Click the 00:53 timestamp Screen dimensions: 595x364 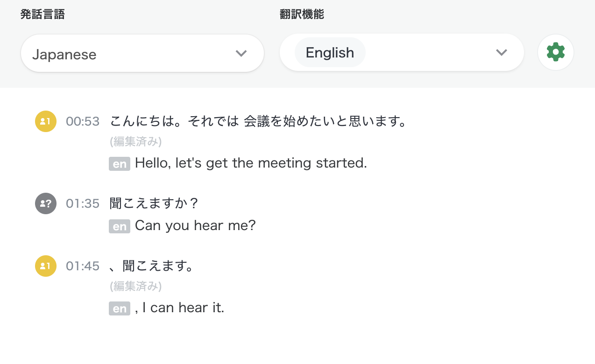pyautogui.click(x=83, y=122)
